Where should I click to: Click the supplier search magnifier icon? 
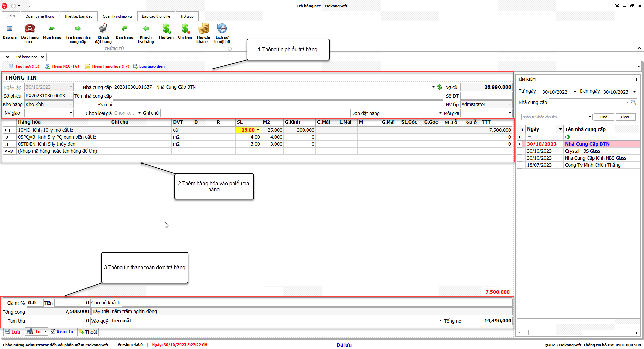point(633,102)
